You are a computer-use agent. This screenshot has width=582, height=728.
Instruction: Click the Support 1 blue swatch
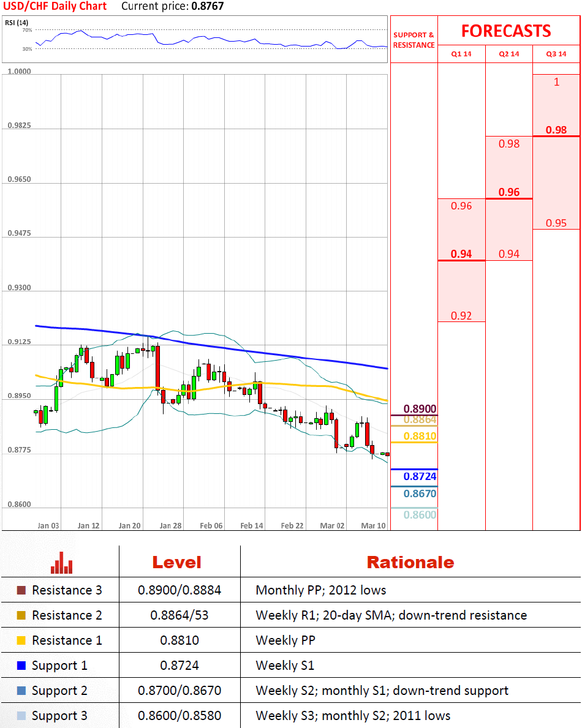pos(21,666)
